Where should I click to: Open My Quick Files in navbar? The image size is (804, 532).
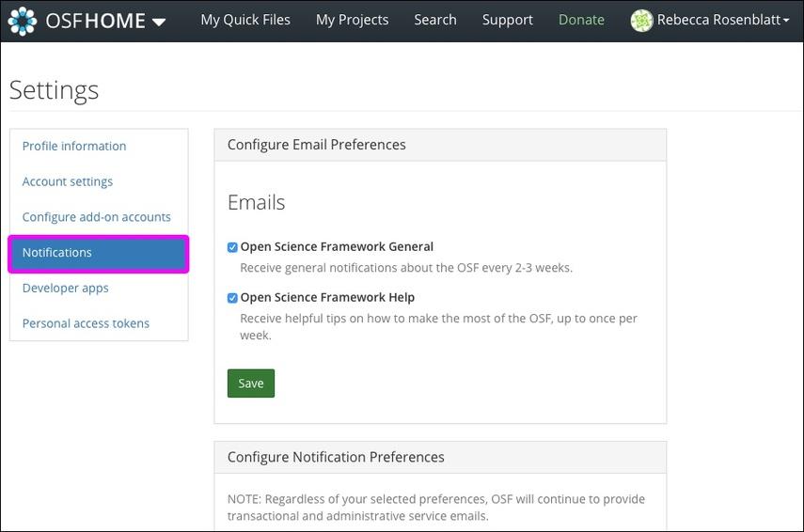(x=245, y=20)
